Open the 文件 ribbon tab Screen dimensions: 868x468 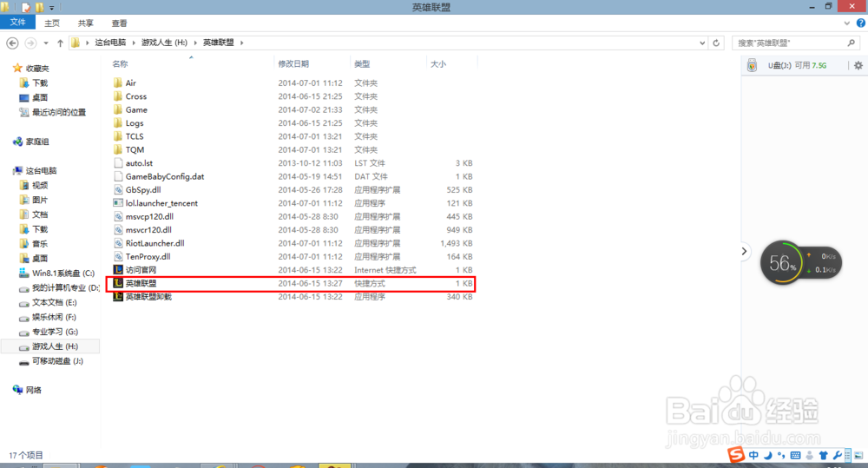[x=17, y=23]
